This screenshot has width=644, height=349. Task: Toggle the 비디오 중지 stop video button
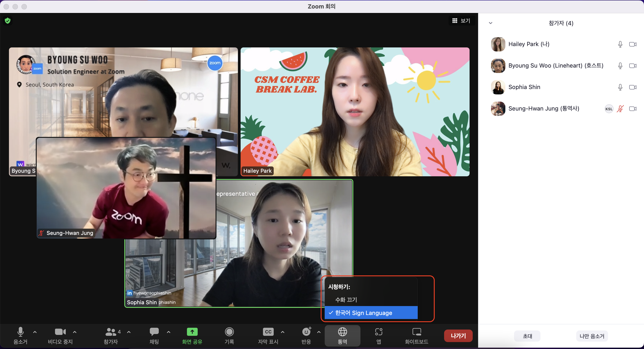tap(60, 332)
